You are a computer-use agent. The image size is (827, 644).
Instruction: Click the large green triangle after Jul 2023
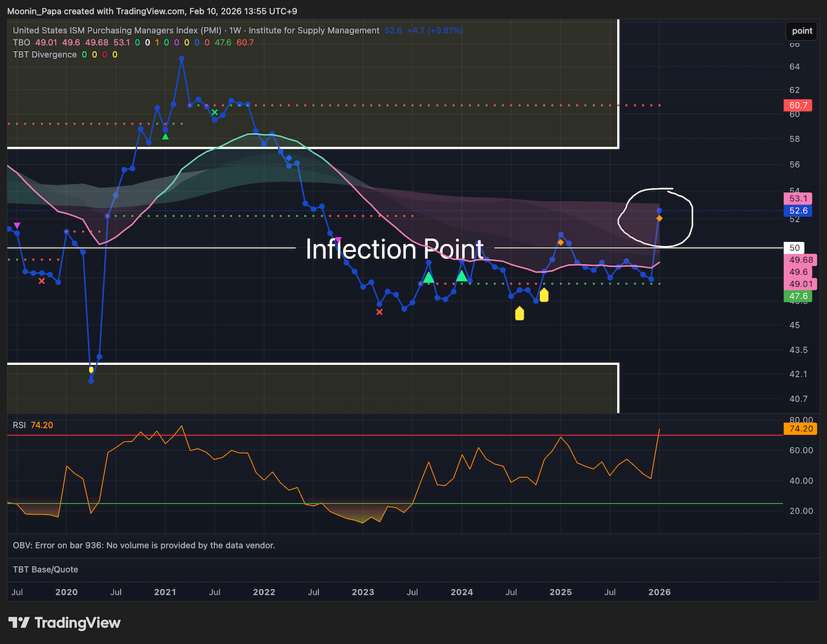[x=428, y=277]
